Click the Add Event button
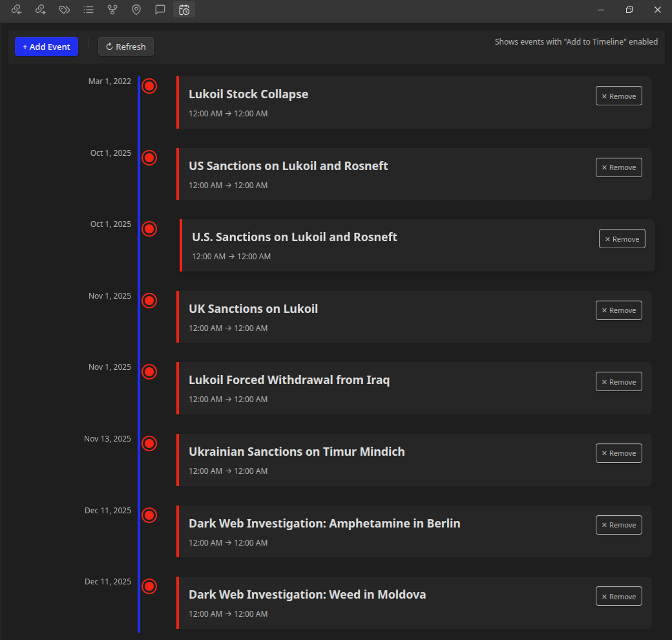 pos(46,47)
